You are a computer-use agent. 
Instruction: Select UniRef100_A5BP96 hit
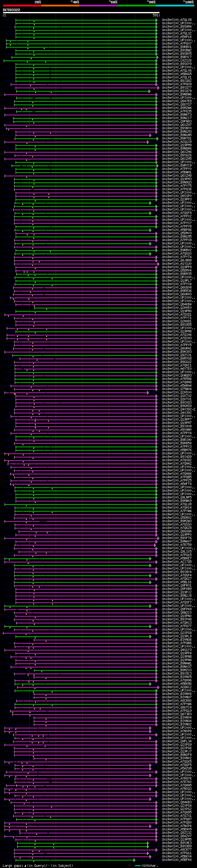177,230
